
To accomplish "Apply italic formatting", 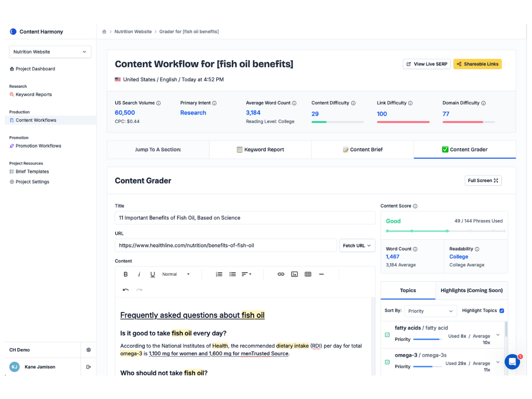I will tap(139, 274).
